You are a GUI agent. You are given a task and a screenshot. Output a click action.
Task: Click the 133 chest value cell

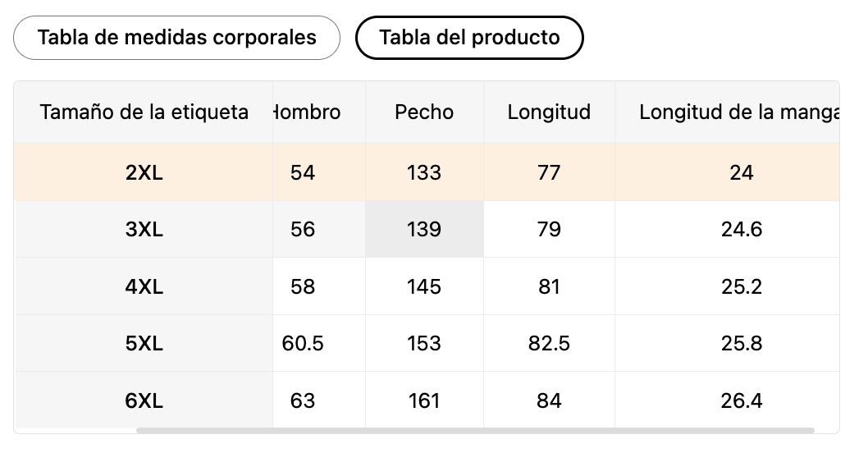point(424,172)
